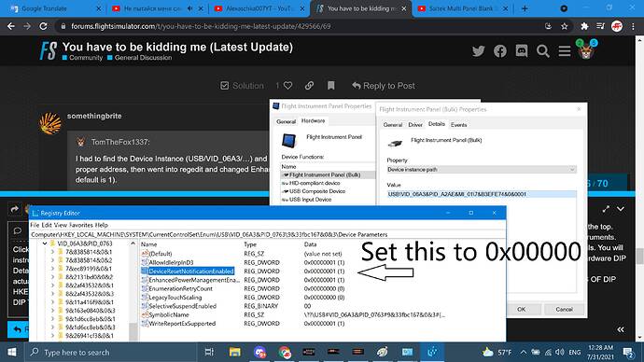The height and width of the screenshot is (362, 644).
Task: Click the page vertical scrollbar thumb
Action: pos(639,256)
